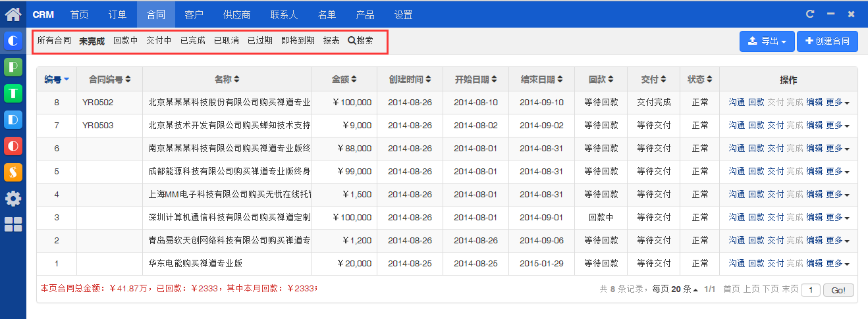Open the 搜索 search filter
Image resolution: width=868 pixels, height=319 pixels.
(360, 41)
